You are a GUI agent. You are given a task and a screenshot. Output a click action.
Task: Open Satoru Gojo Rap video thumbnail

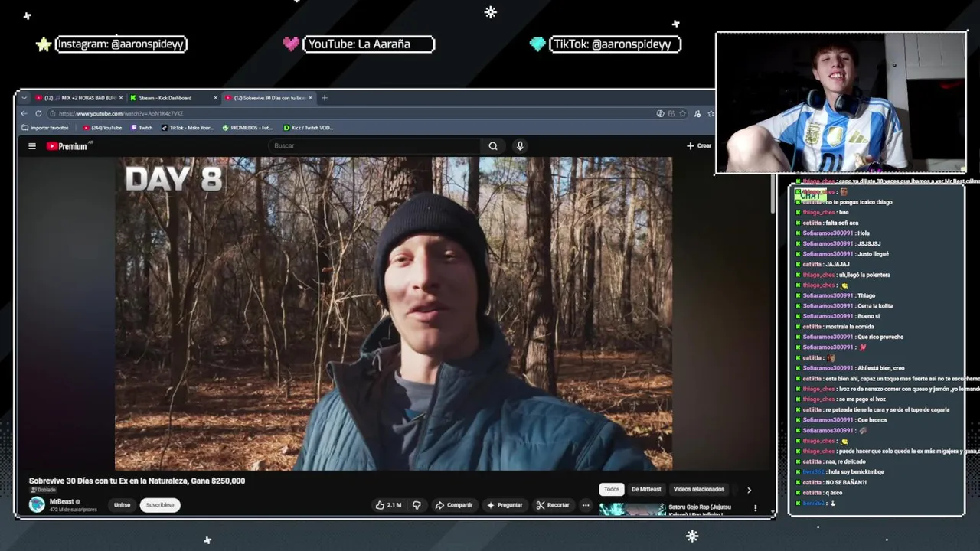tap(632, 510)
